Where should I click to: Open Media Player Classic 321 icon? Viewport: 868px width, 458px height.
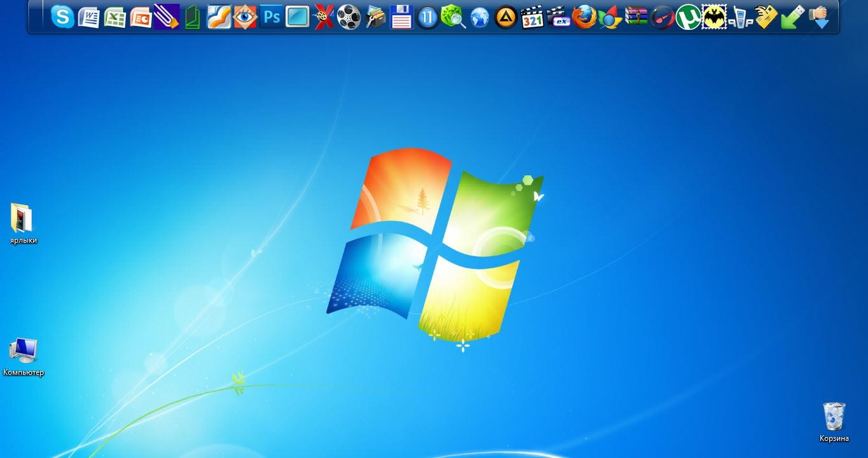[532, 17]
